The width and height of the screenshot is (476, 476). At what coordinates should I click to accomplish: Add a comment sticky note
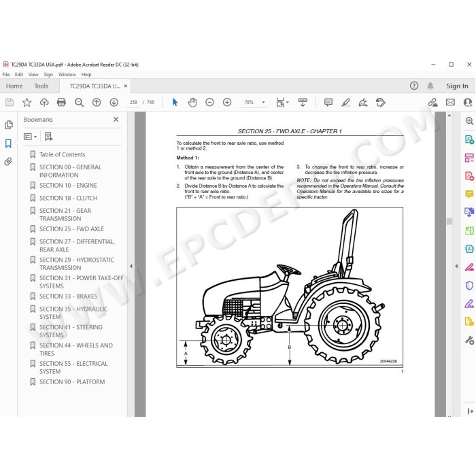tap(328, 102)
